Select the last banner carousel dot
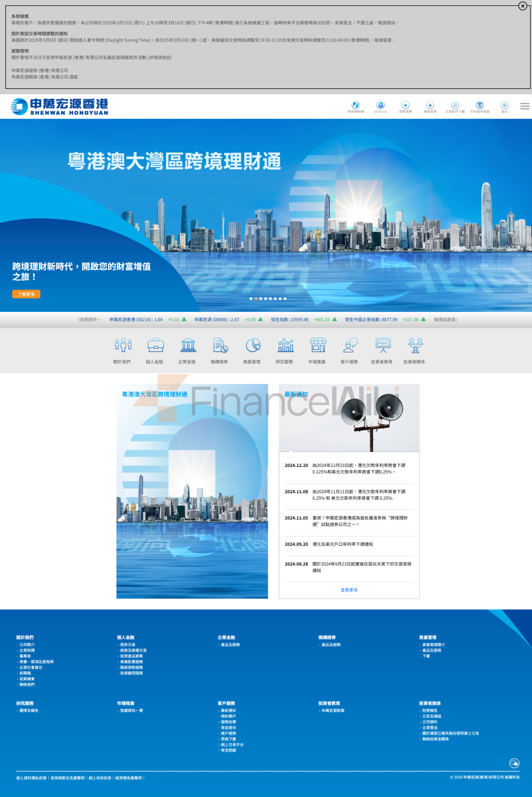532x797 pixels. [285, 299]
